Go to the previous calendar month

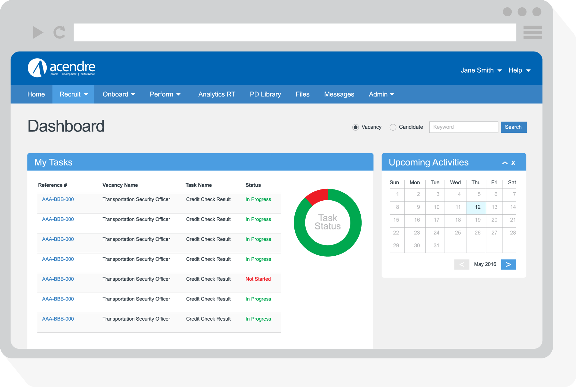pyautogui.click(x=462, y=264)
